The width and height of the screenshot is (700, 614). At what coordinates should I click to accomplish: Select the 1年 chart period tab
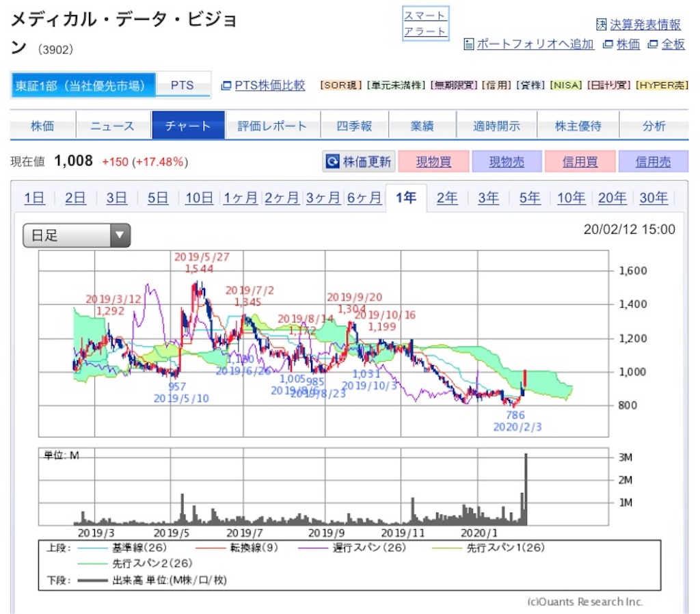(x=406, y=198)
